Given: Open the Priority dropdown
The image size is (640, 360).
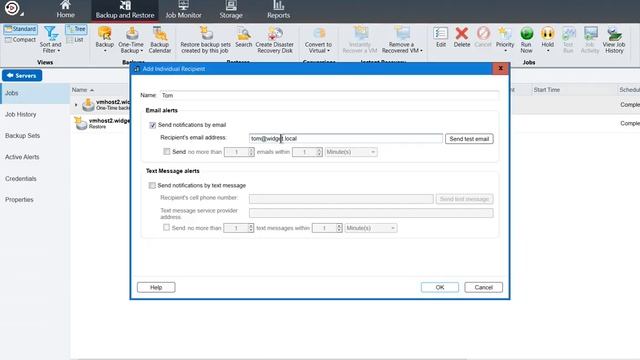Looking at the screenshot, I should point(505,40).
